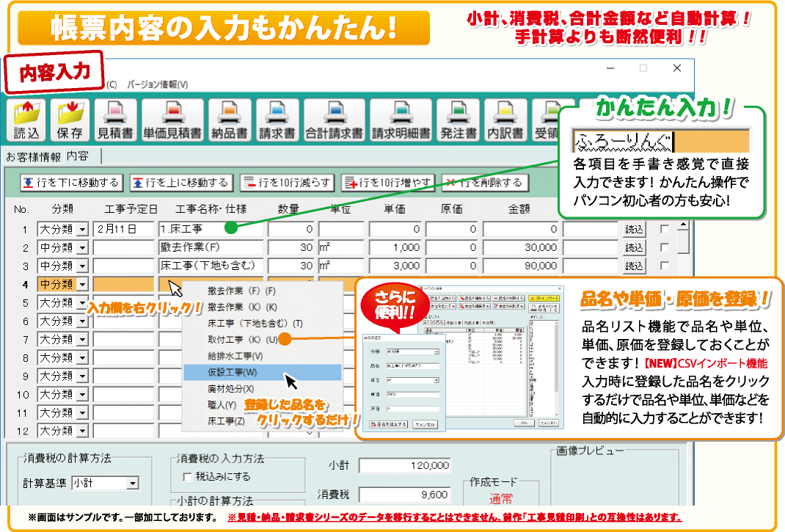Click the 行を10行増やす button
The image size is (785, 532).
[x=388, y=183]
